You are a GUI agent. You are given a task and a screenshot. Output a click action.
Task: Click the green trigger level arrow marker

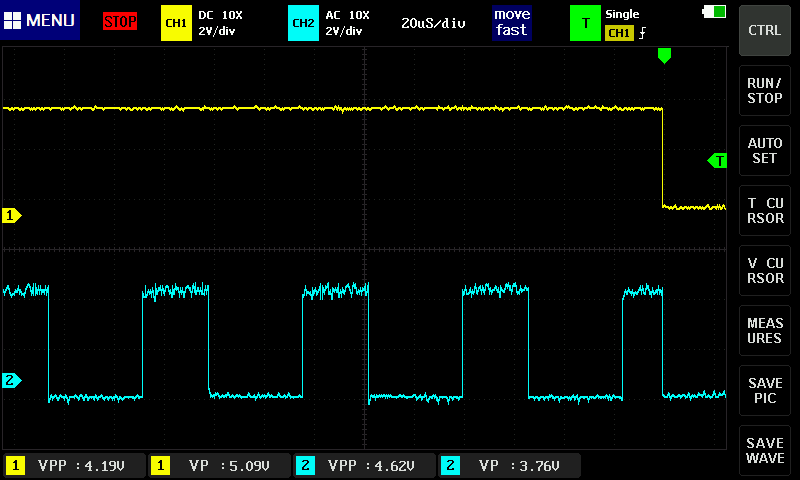[717, 160]
